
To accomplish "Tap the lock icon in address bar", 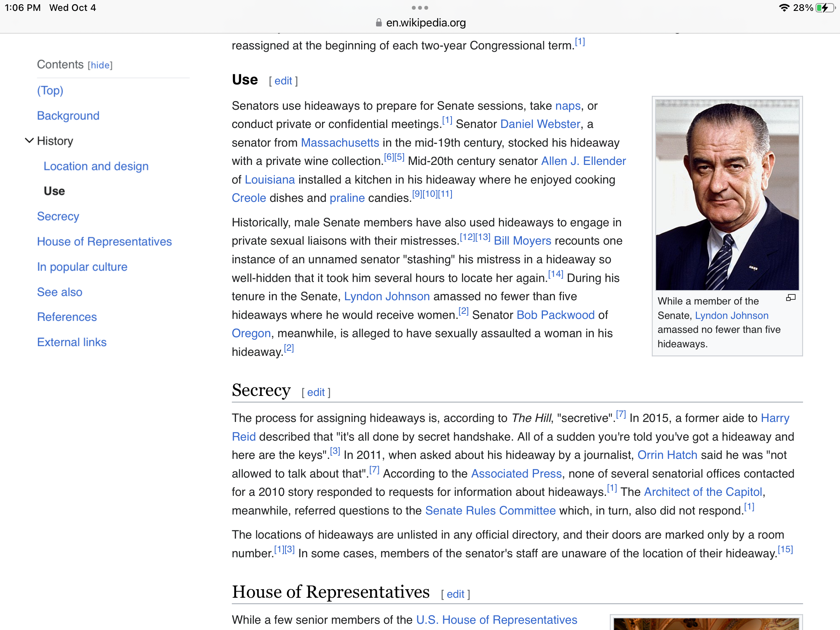I will (x=379, y=23).
